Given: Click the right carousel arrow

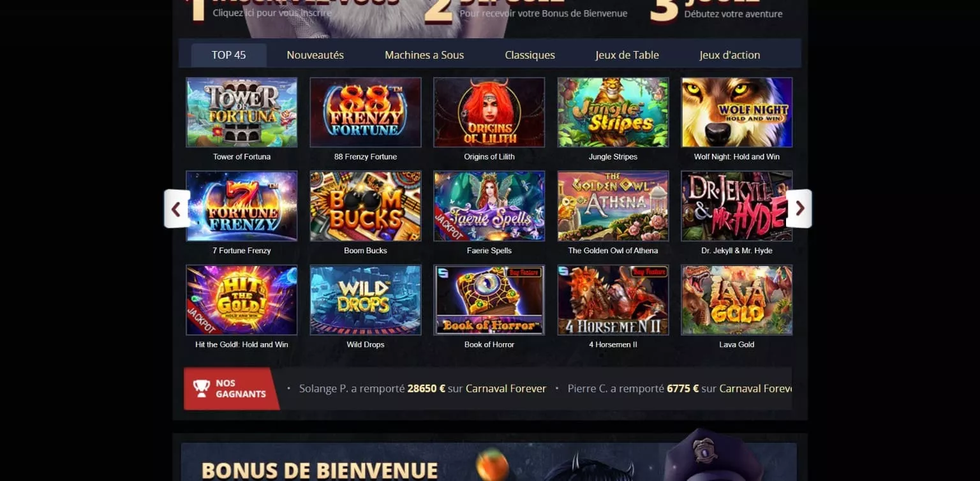Looking at the screenshot, I should click(799, 209).
